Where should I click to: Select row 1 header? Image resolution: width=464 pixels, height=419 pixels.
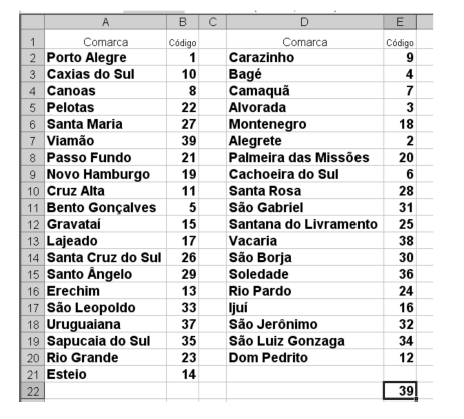[x=32, y=40]
